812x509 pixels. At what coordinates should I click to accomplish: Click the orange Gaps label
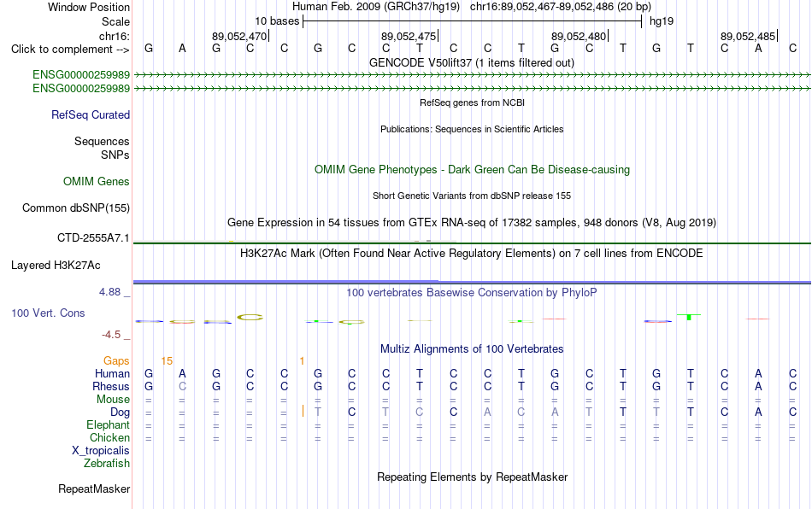click(116, 360)
